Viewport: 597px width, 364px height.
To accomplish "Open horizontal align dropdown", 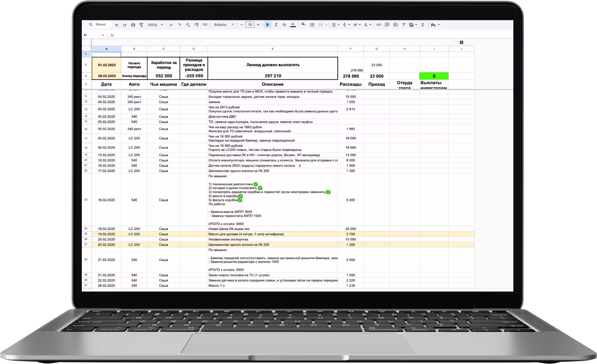I will coord(335,25).
